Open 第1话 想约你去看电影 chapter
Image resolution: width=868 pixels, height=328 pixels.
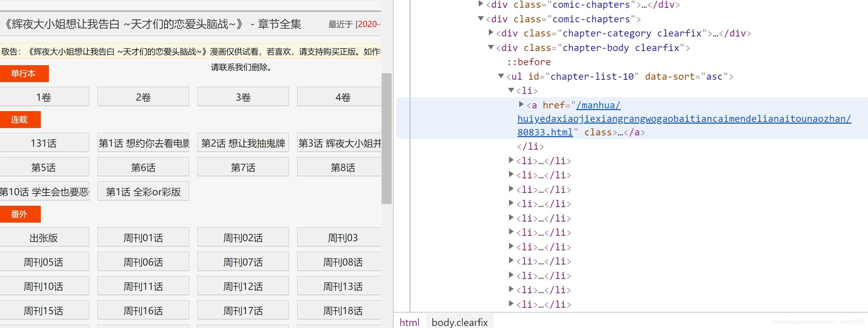point(143,143)
